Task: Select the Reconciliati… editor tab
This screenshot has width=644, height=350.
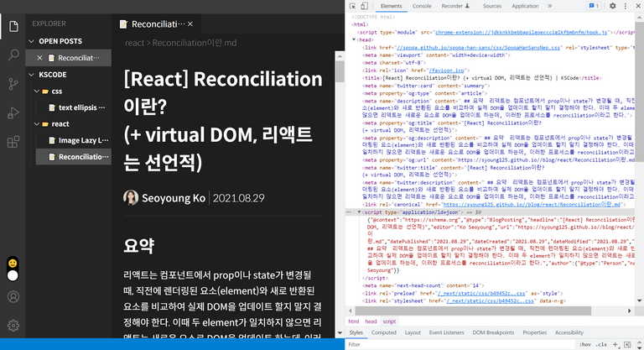Action: click(x=156, y=24)
